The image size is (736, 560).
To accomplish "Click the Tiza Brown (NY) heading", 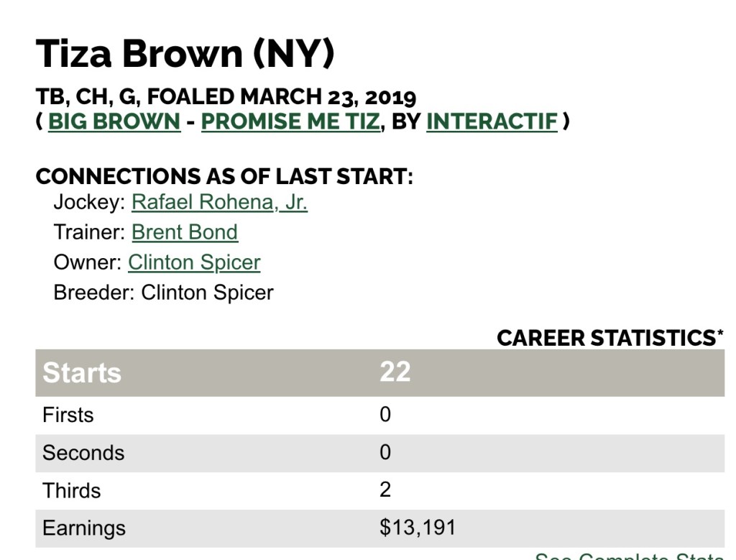I will point(185,54).
